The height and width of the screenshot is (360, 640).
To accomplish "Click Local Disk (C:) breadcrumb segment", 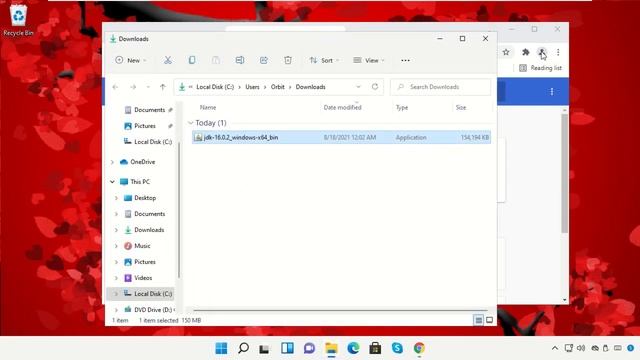I will (x=215, y=87).
